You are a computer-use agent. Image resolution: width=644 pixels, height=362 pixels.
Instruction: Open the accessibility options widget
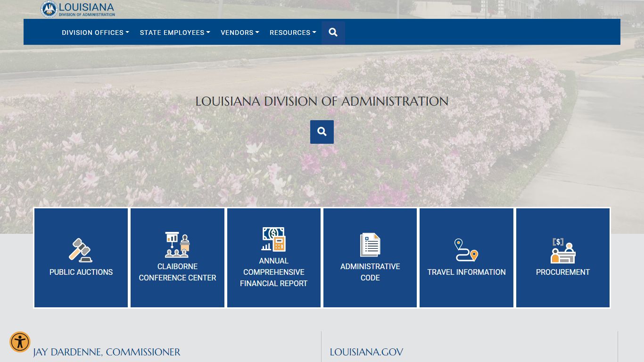pyautogui.click(x=20, y=342)
